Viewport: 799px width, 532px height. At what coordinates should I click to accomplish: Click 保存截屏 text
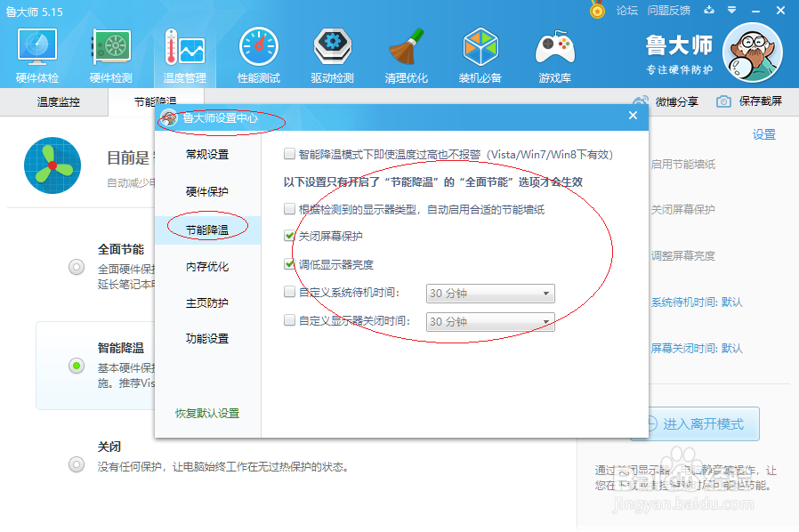pos(760,101)
